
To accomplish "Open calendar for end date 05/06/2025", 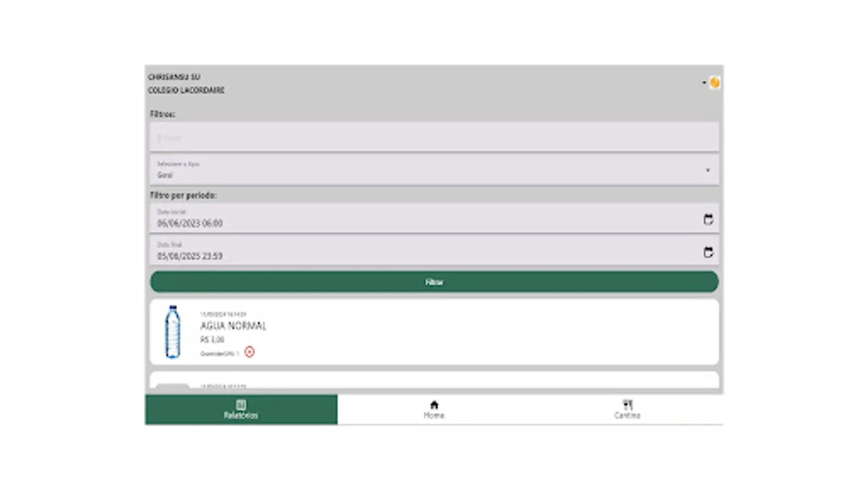I will click(x=708, y=252).
